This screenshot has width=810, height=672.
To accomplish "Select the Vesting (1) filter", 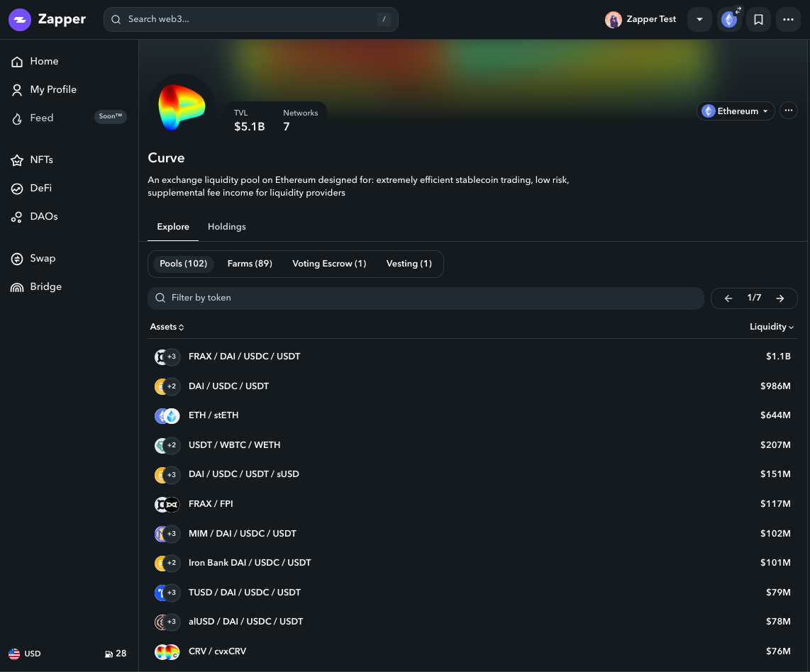I will coord(409,264).
